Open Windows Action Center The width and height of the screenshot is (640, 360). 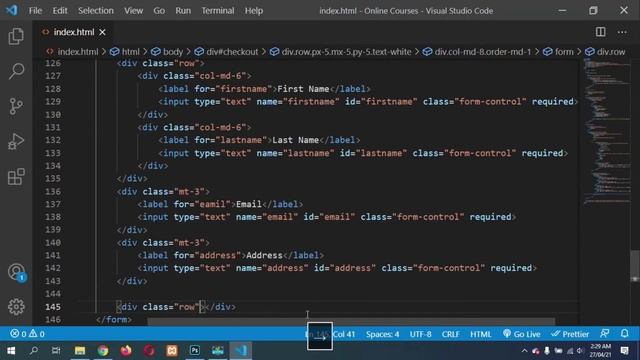tap(624, 351)
